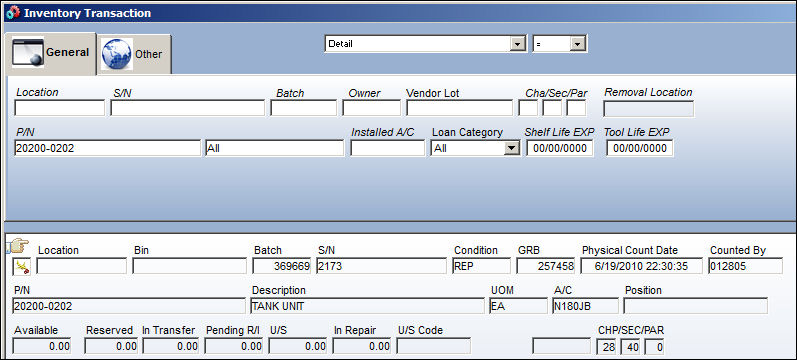This screenshot has width=797, height=360.
Task: Click the Installed A/C field
Action: click(387, 148)
